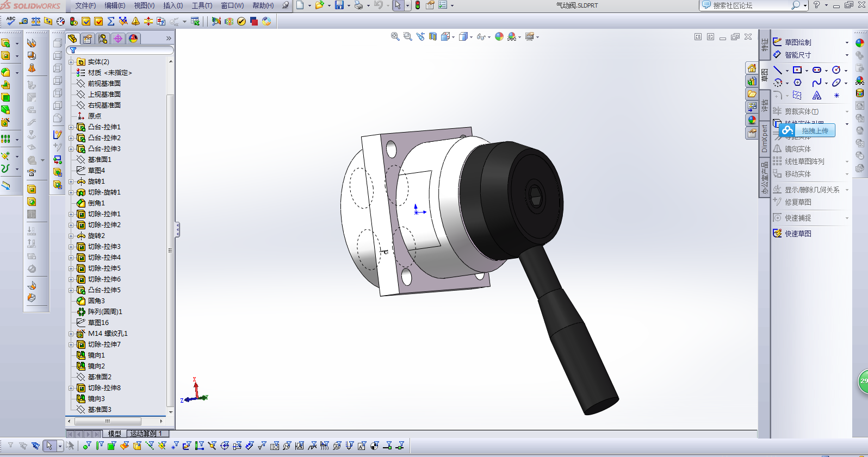Open the spell checker ABC tool

click(10, 21)
